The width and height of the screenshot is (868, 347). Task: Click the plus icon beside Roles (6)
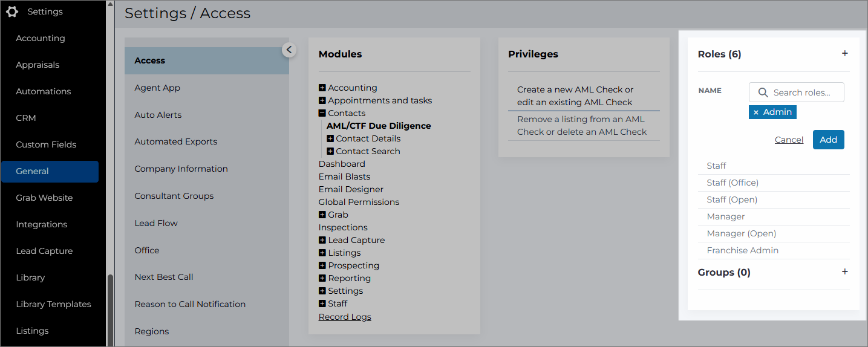[845, 53]
